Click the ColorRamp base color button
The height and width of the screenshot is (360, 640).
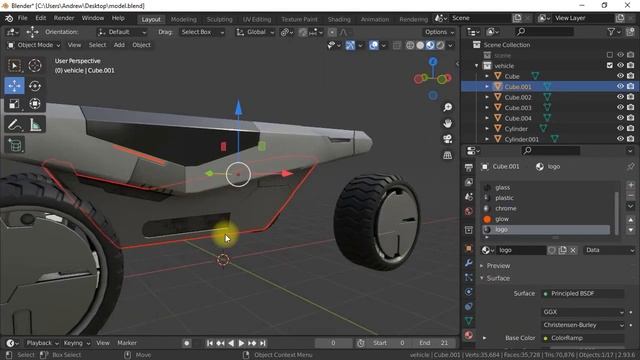583,338
